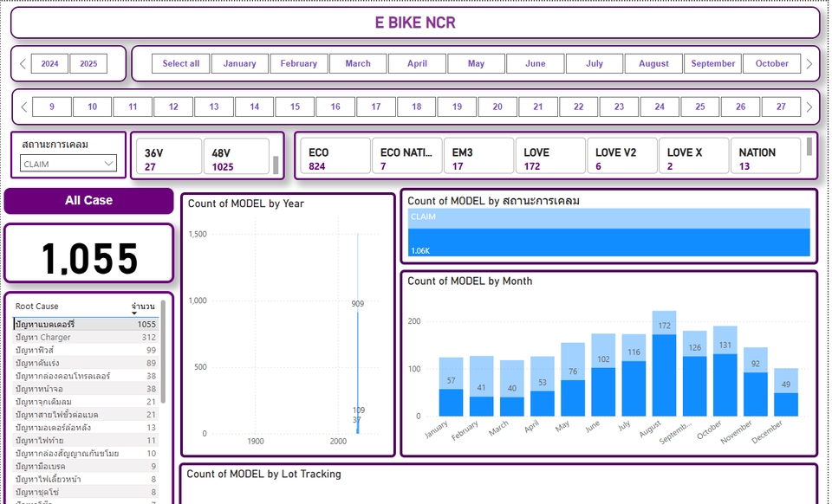Screen dimensions: 832x504
Task: Toggle the 2025 year filter
Action: (88, 64)
